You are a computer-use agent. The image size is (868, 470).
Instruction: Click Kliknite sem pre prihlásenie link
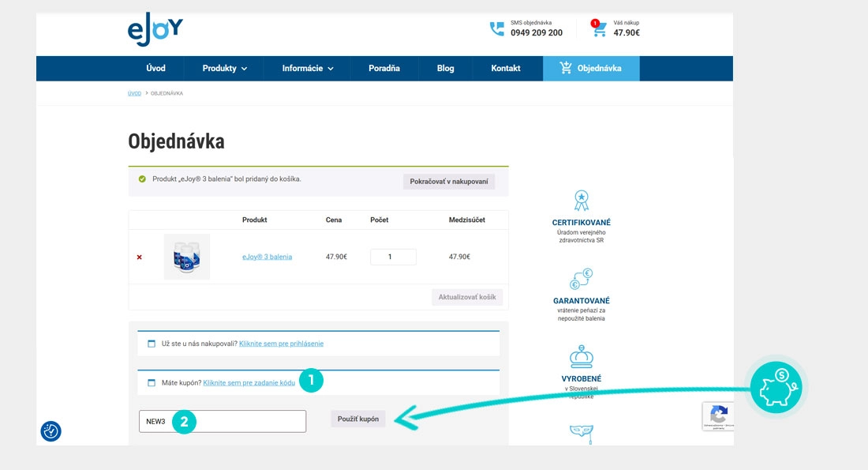[281, 344]
